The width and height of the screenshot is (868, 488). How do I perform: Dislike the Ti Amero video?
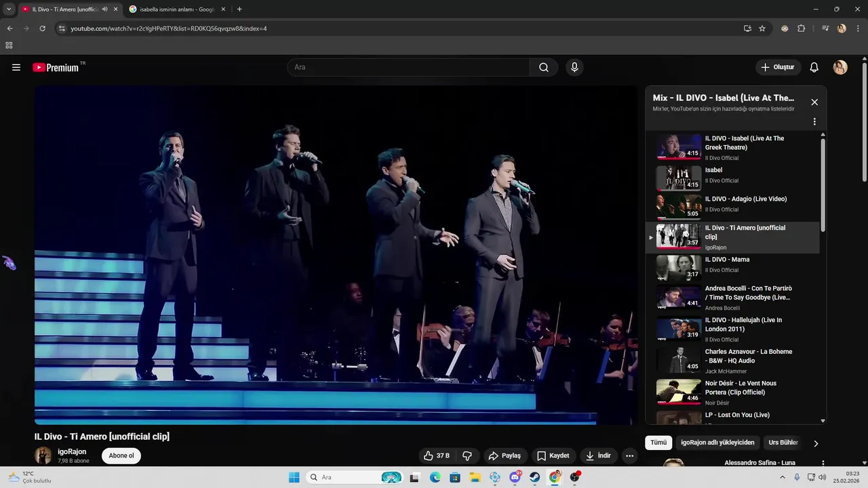pyautogui.click(x=467, y=455)
